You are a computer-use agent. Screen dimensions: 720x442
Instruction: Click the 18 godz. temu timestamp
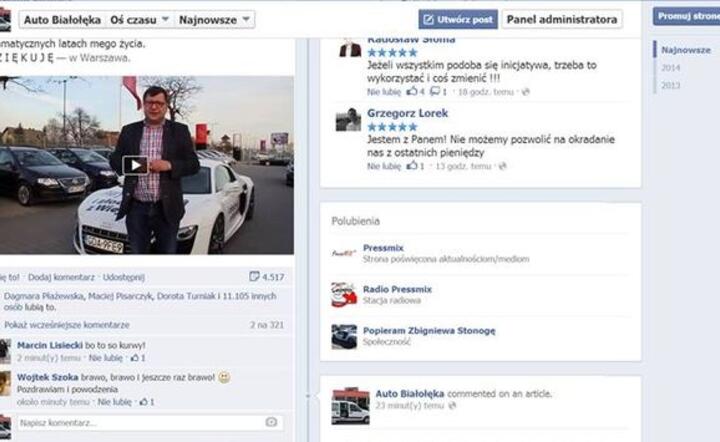pos(486,92)
